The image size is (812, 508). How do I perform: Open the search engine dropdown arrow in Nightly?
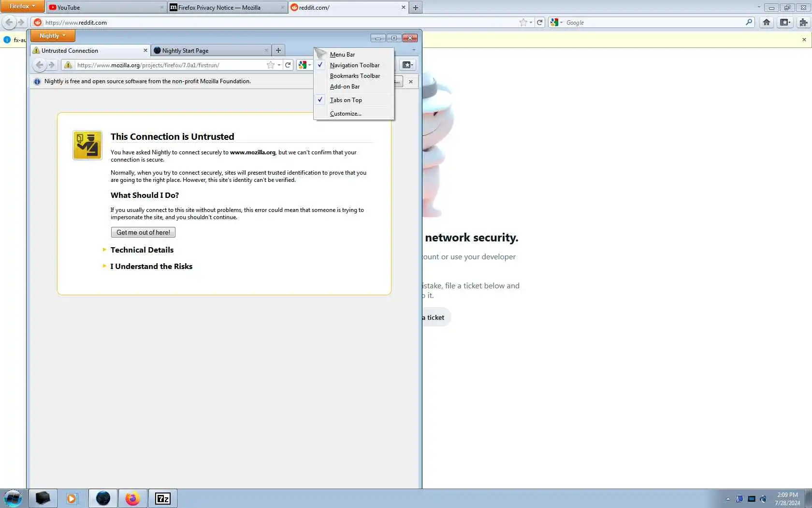click(310, 65)
